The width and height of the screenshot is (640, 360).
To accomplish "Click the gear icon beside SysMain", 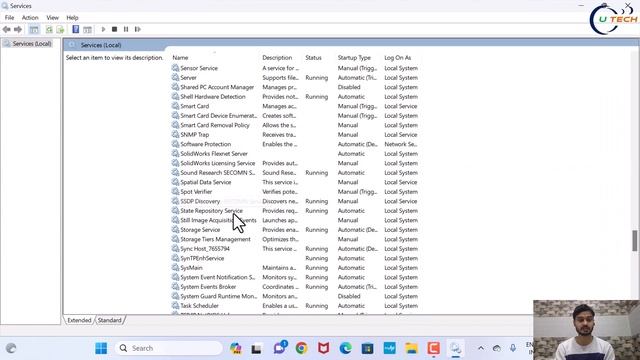I will coord(175,268).
